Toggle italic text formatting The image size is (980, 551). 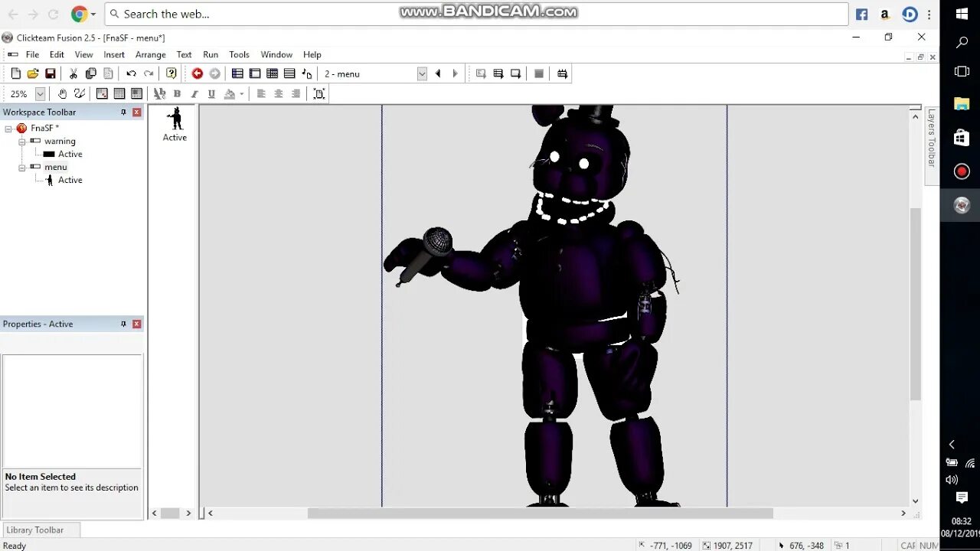point(194,93)
